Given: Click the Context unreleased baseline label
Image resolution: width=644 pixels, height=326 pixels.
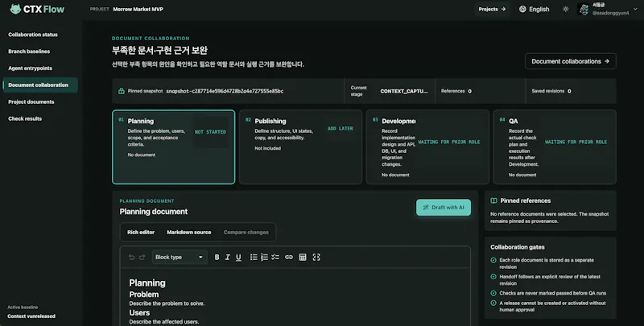Looking at the screenshot, I should coord(31,316).
